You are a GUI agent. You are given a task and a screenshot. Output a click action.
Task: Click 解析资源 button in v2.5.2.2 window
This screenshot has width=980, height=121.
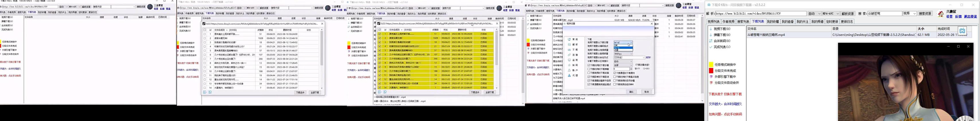tap(848, 13)
